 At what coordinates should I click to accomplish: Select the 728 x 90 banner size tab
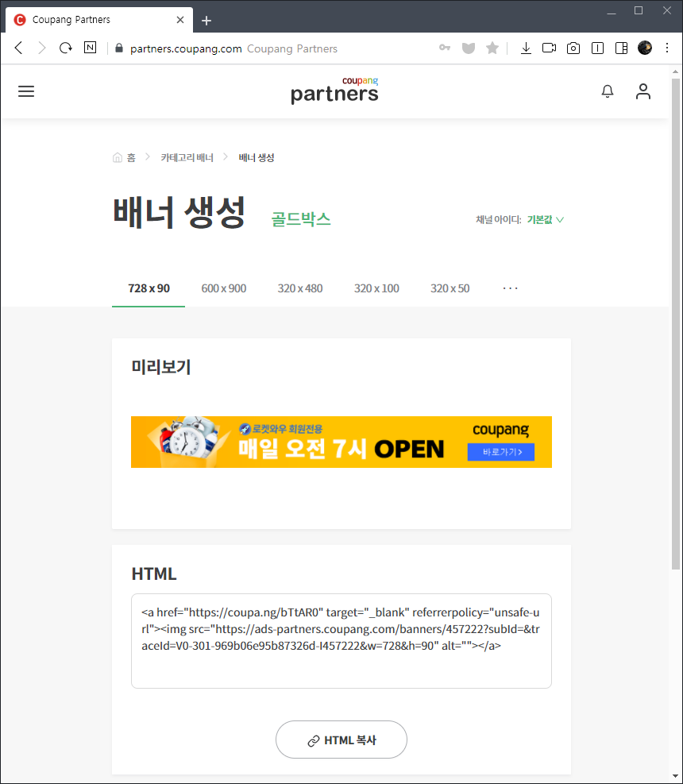[149, 288]
